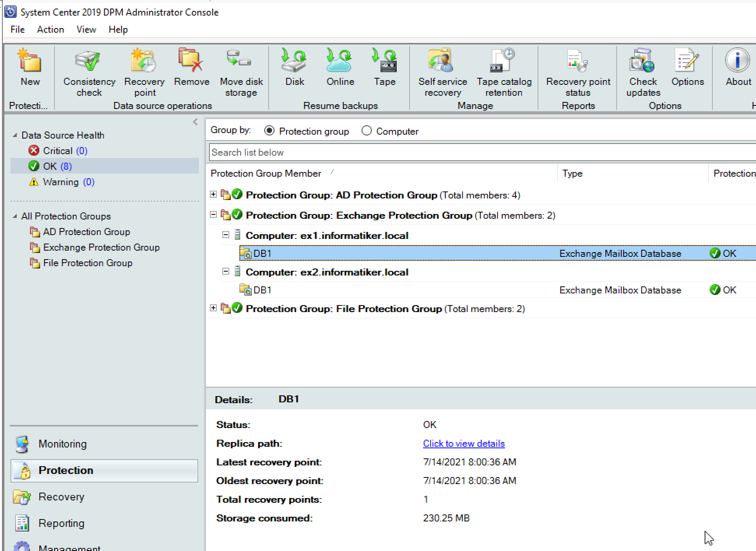Click the Remove data source icon
756x551 pixels.
(x=191, y=61)
